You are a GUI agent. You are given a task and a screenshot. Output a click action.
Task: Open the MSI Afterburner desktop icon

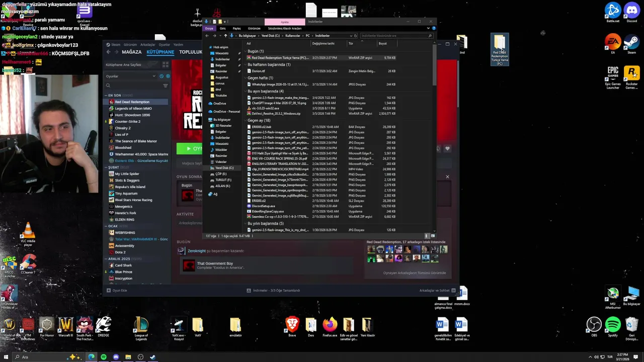pyautogui.click(x=613, y=298)
